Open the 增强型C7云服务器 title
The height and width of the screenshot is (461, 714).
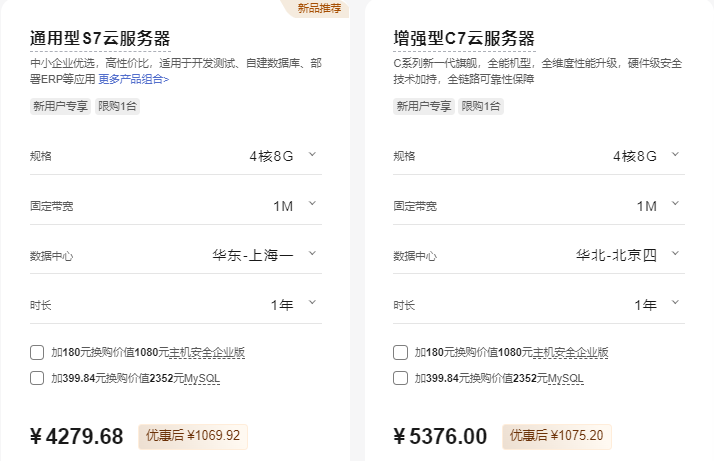click(464, 40)
